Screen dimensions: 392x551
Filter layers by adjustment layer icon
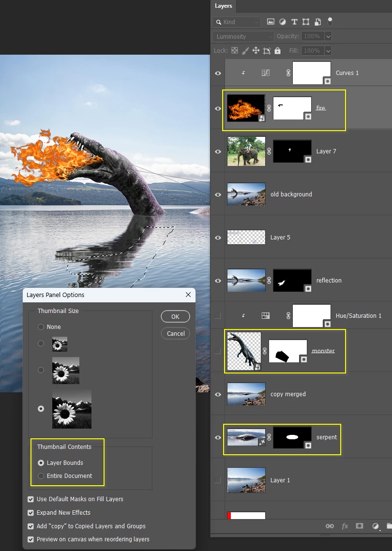282,22
